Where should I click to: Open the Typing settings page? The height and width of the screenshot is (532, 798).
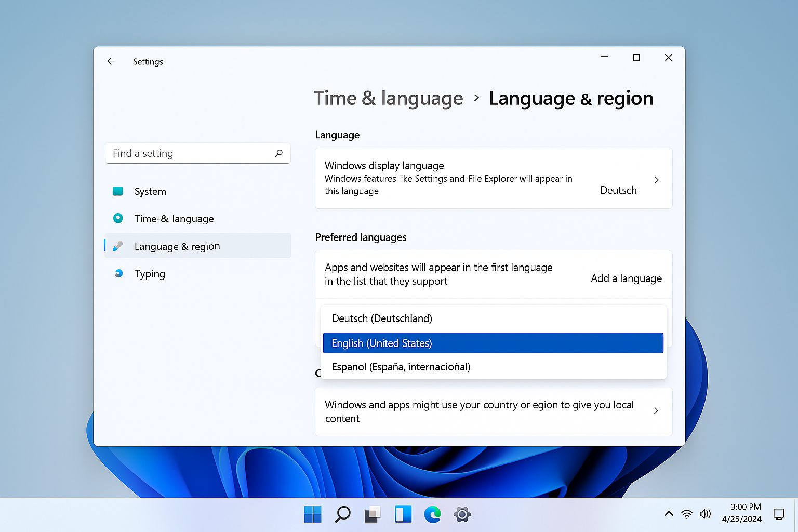point(197,274)
